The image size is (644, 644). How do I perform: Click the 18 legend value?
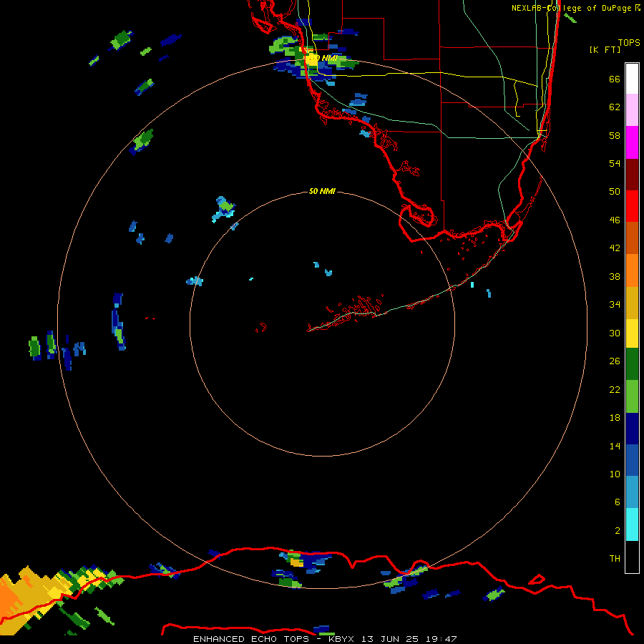[x=615, y=417]
